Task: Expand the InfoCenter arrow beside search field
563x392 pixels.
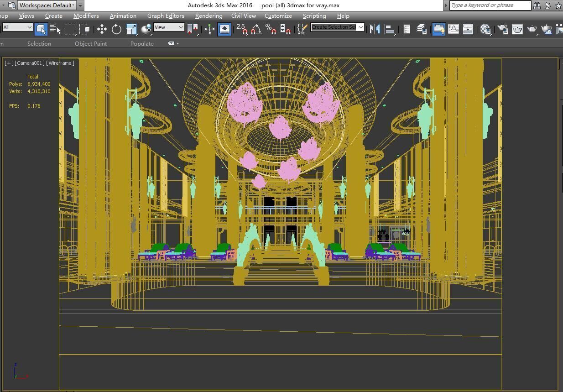Action: tap(446, 5)
